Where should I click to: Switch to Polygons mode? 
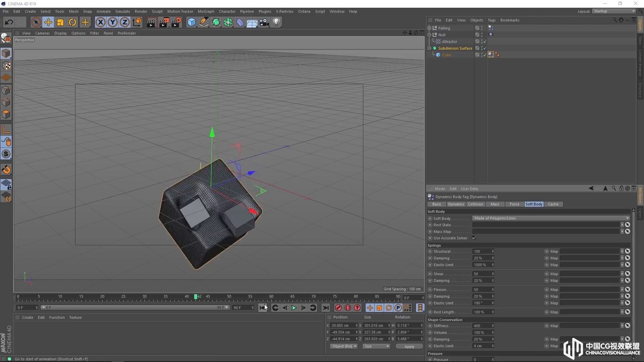point(6,114)
